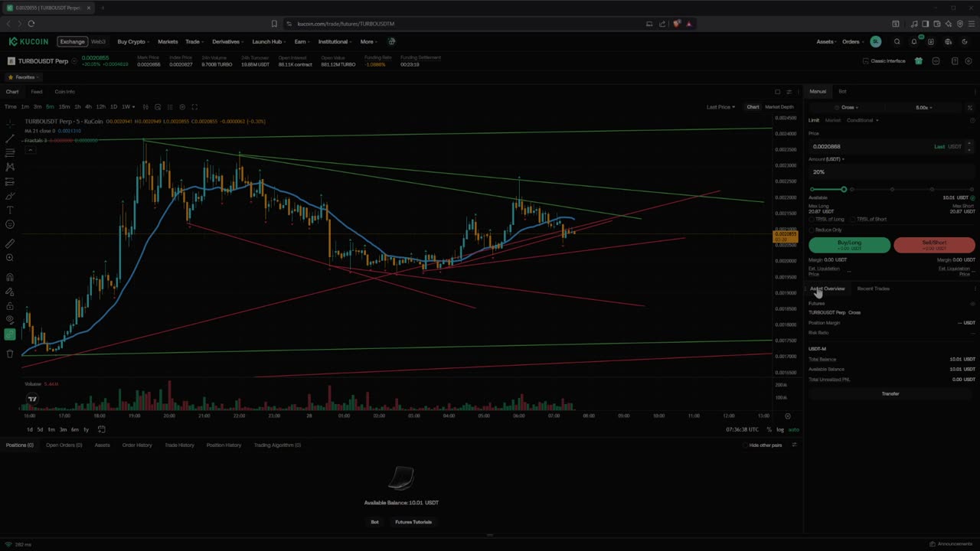Click the Amount percentage input field

890,172
